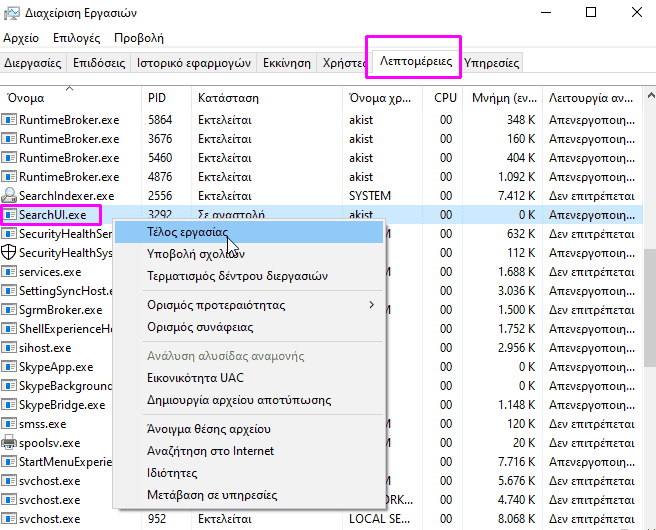This screenshot has height=530, width=656.
Task: Click the SearchUI.exe process icon
Action: pyautogui.click(x=9, y=215)
